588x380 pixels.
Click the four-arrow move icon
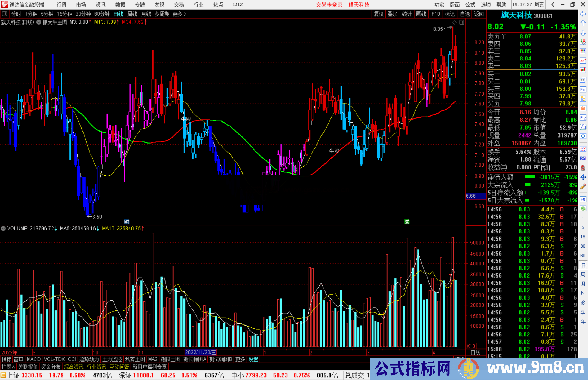[583, 177]
